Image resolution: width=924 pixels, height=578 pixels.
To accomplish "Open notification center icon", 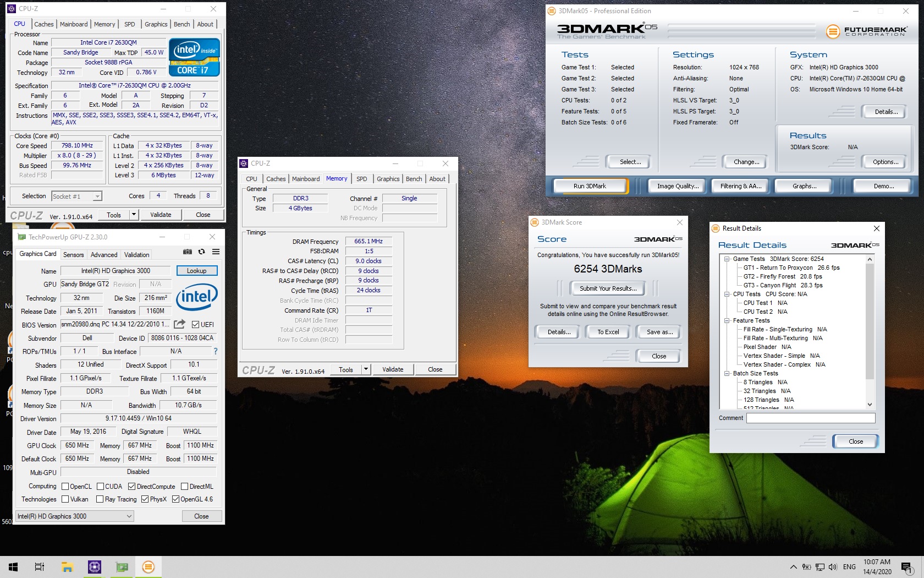I will (x=906, y=567).
